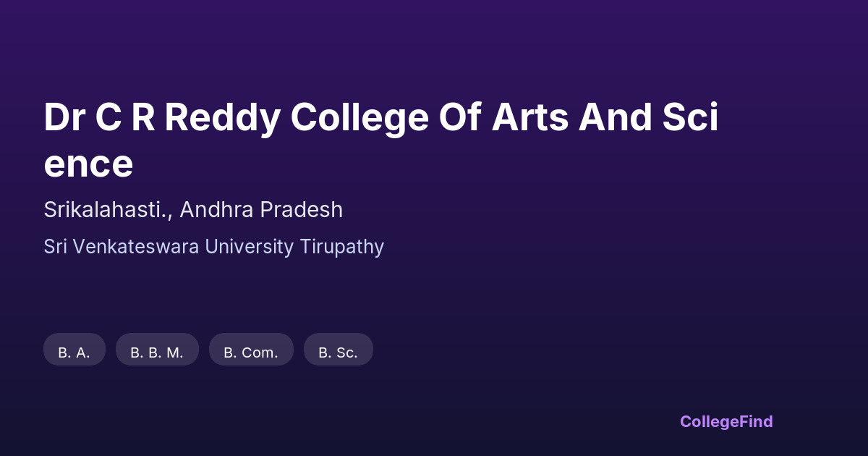Click the B. A. course tag

[74, 352]
